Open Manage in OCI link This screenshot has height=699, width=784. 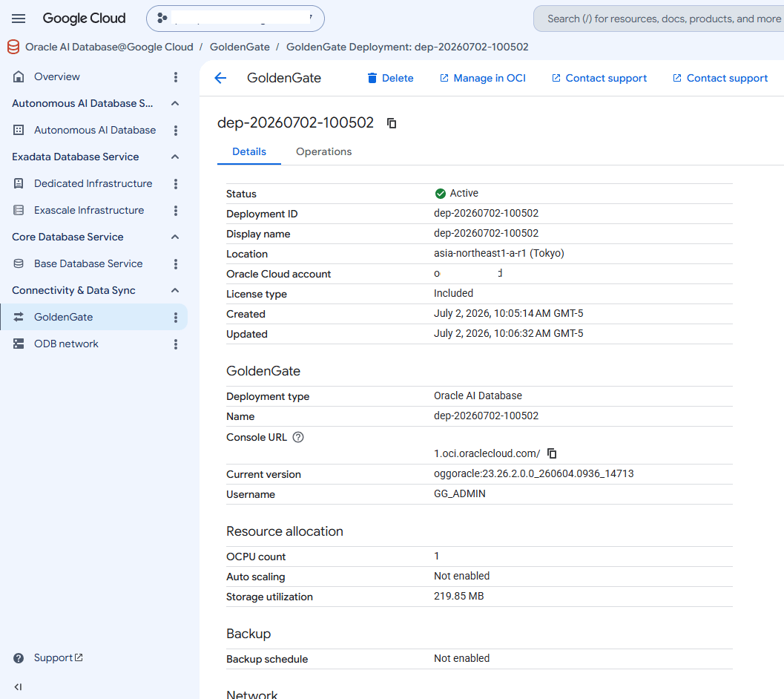[x=483, y=78]
